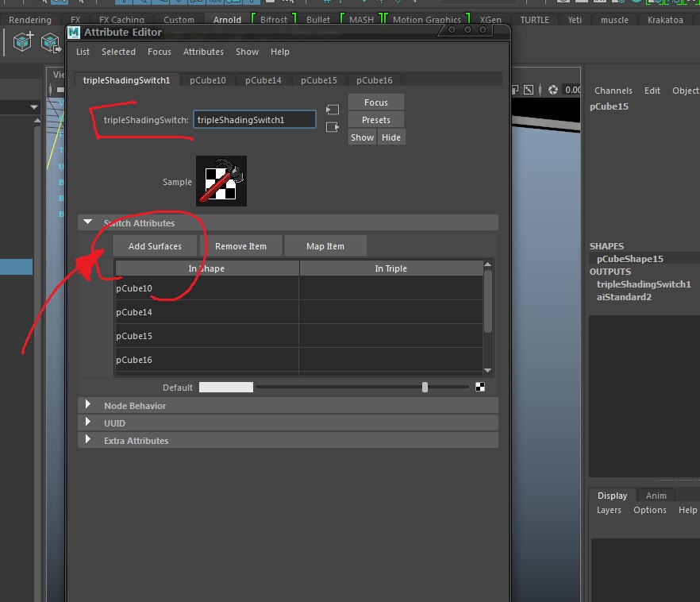Click the In Shape column header

click(206, 268)
